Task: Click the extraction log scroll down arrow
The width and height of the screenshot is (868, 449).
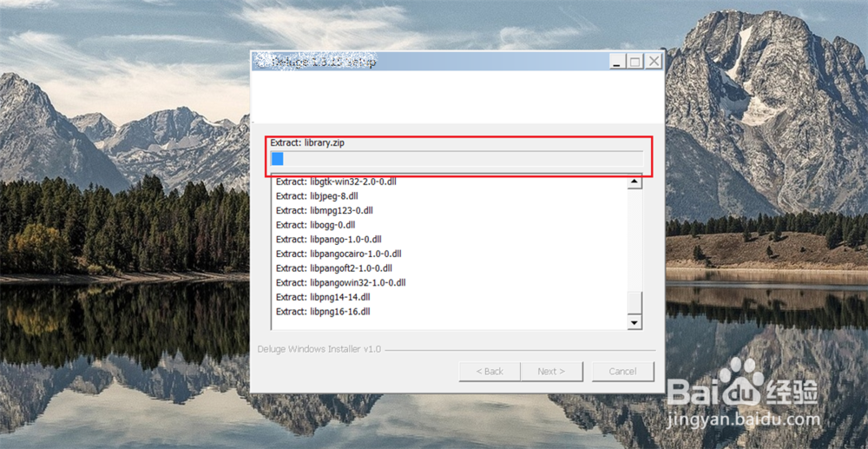Action: [635, 322]
